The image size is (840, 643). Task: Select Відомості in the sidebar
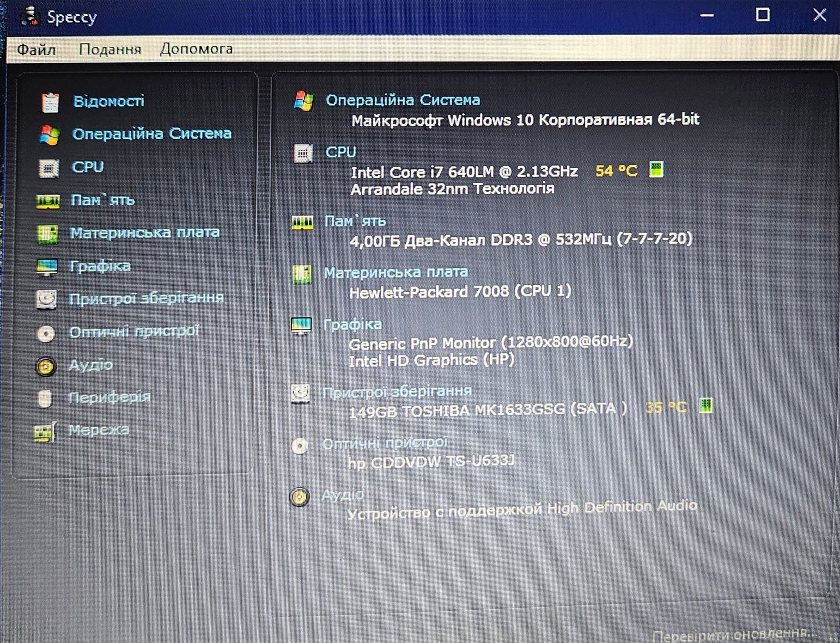(x=109, y=101)
